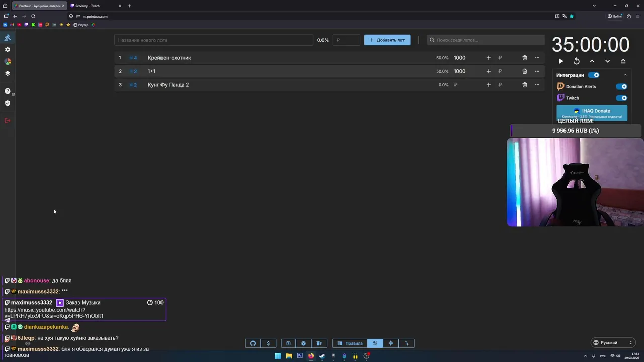This screenshot has width=644, height=362.
Task: Click the save icon in bottom toolbar
Action: pos(288,343)
